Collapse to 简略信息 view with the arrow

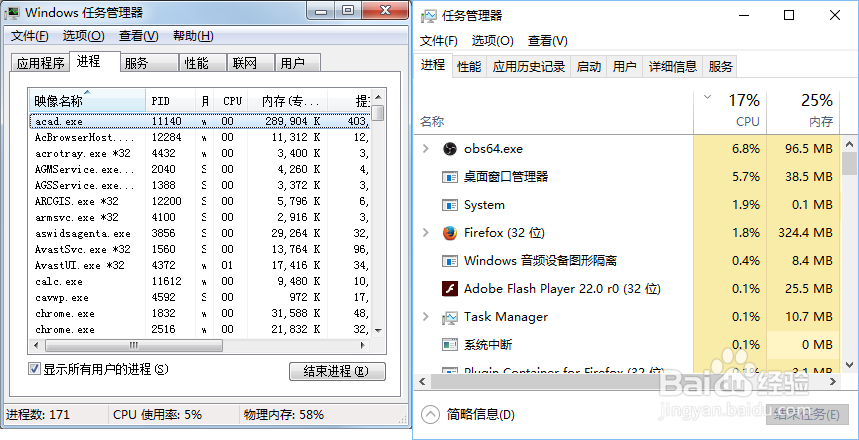[x=431, y=414]
